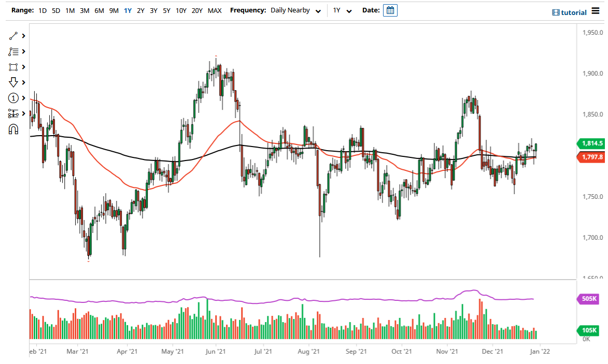Viewport: 608px width, 364px height.
Task: Expand the arrow marker tool options
Action: point(24,82)
